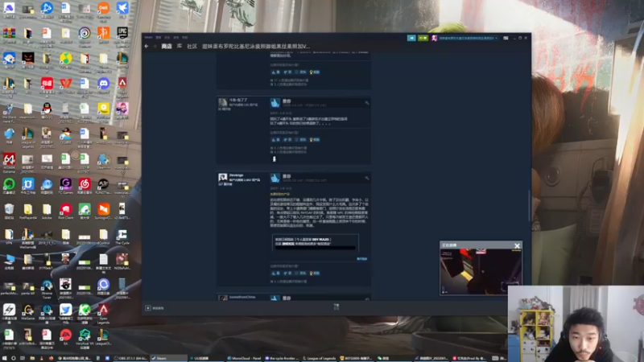Viewport: 644px width, 362px height.
Task: Open the IcomefromChina reviewer name link
Action: [242, 297]
